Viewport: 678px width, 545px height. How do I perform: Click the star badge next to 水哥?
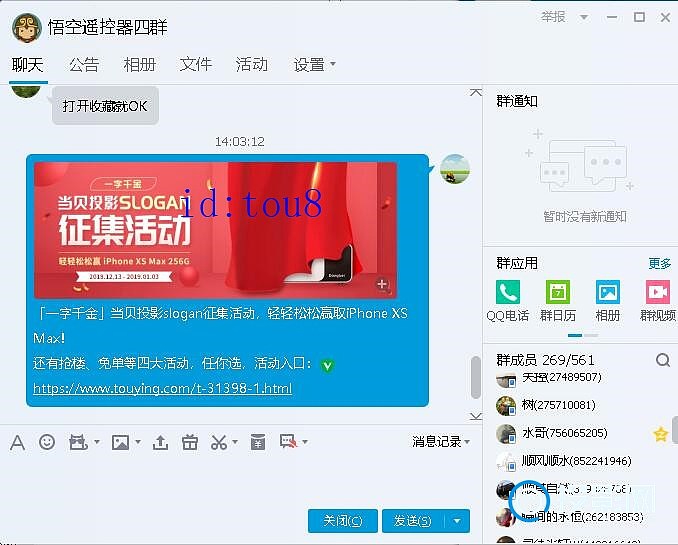coord(660,434)
